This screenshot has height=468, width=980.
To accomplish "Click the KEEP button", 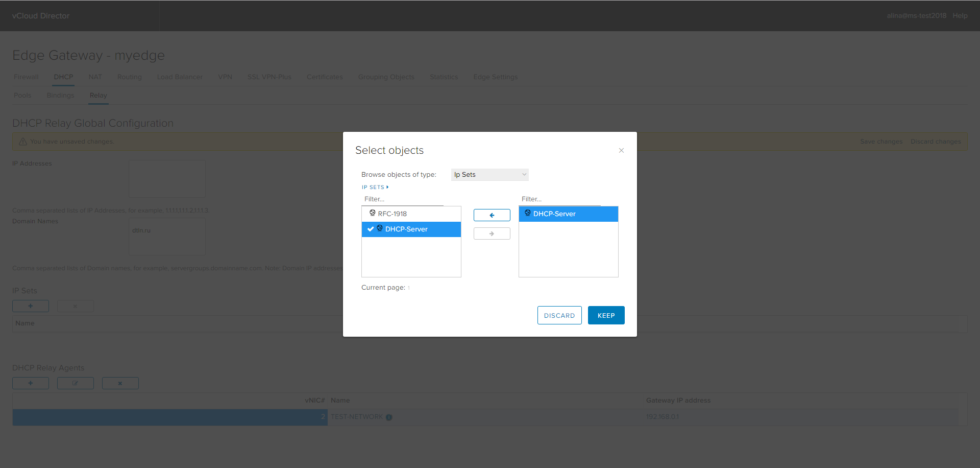I will [606, 315].
